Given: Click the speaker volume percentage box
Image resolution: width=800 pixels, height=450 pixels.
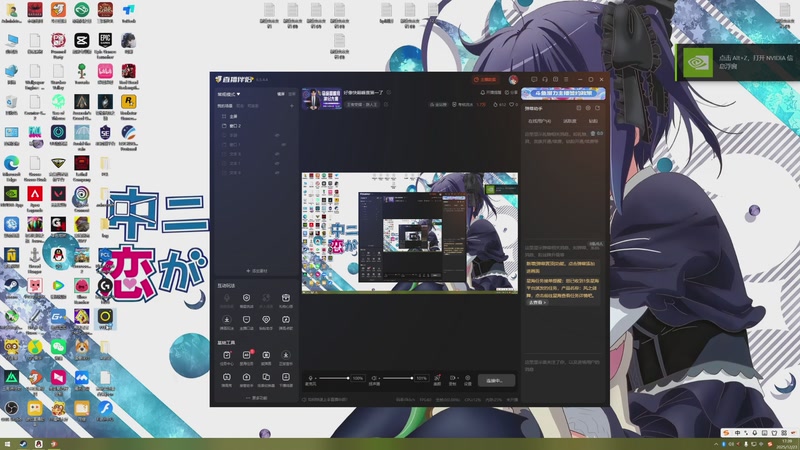Looking at the screenshot, I should coord(421,378).
